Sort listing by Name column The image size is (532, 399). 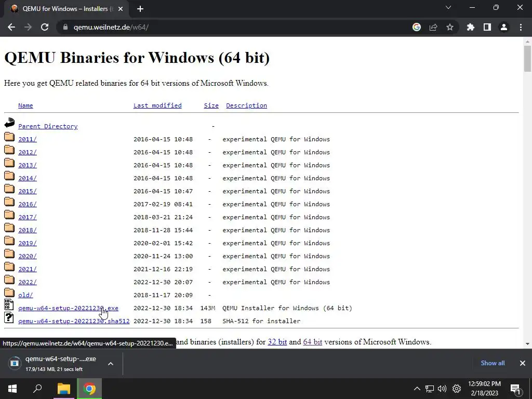[25, 105]
